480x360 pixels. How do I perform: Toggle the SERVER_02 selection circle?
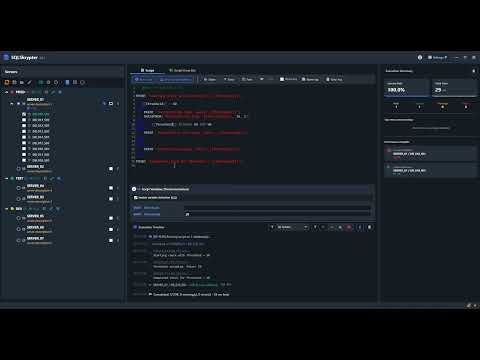[19, 169]
